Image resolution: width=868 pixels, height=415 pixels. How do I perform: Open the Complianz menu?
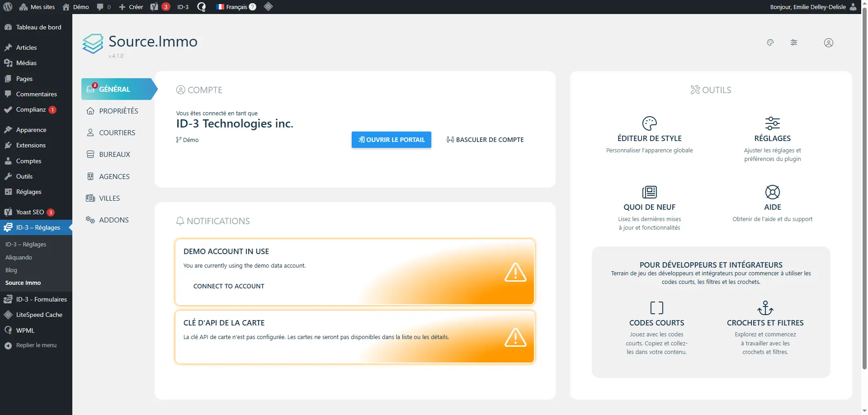(x=36, y=109)
